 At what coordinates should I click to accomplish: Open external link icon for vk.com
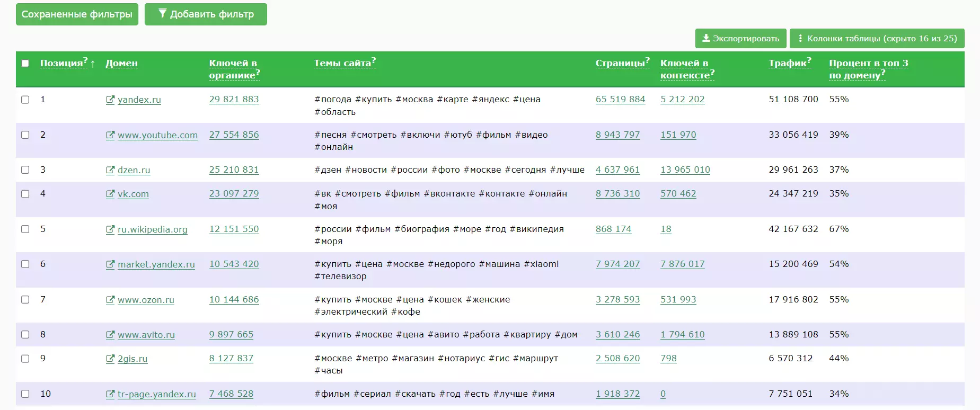coord(110,194)
